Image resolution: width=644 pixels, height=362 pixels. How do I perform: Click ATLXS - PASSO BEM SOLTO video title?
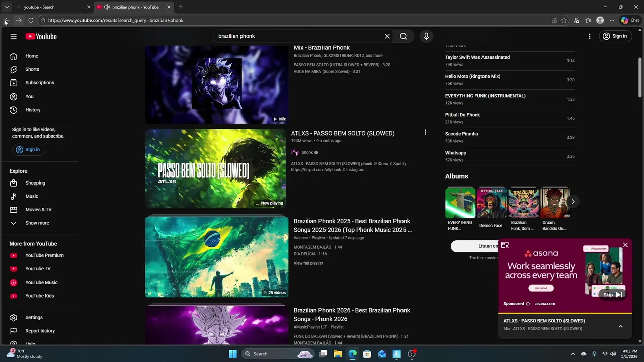(x=343, y=133)
